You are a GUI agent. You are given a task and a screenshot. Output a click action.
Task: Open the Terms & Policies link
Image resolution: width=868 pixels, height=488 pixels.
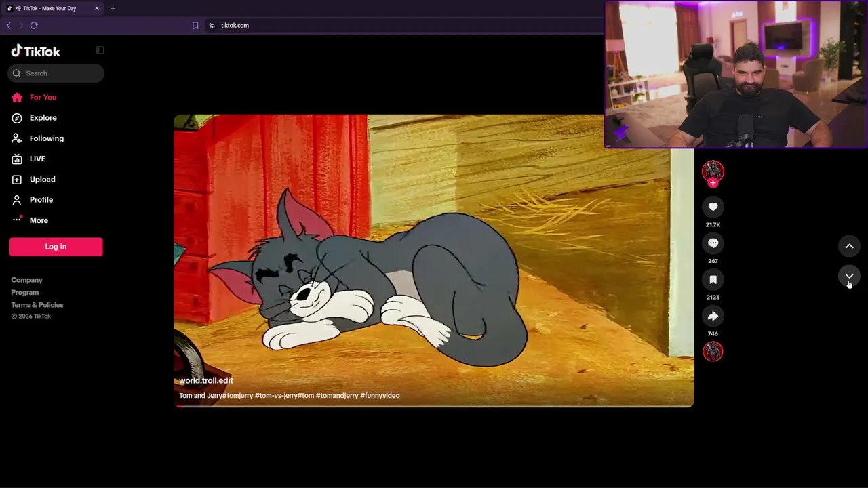[37, 305]
